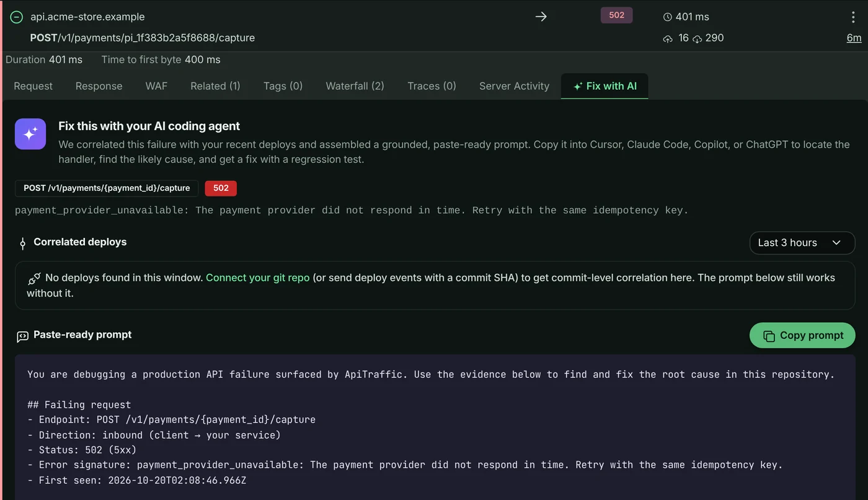This screenshot has height=500, width=868.
Task: Collapse the request row with the minus circle icon
Action: (x=17, y=17)
